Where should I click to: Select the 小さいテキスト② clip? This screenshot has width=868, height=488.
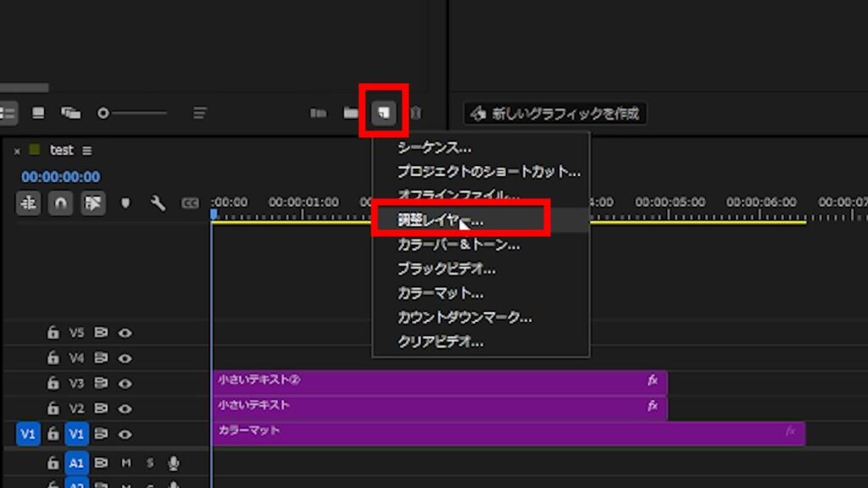(x=440, y=383)
